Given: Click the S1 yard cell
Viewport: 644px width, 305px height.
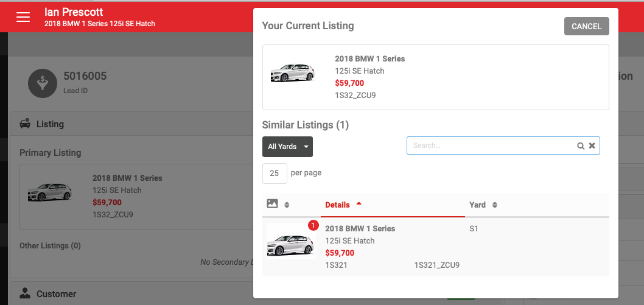Looking at the screenshot, I should tap(474, 229).
